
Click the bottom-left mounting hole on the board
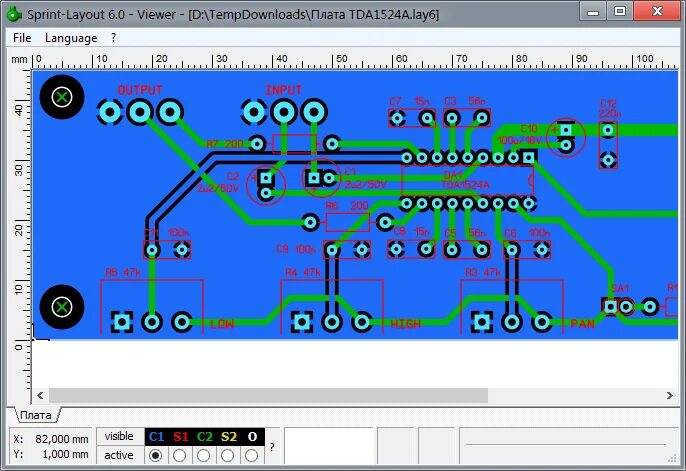click(62, 307)
